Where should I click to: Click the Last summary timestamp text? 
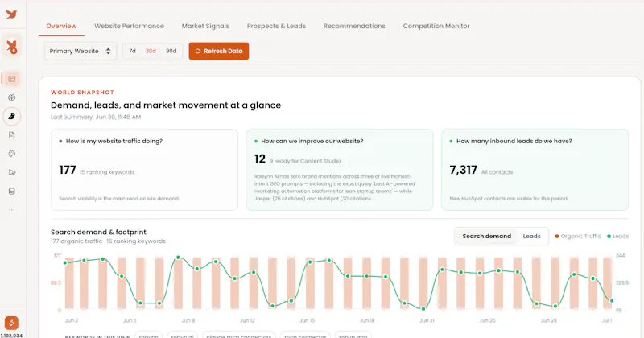point(96,117)
